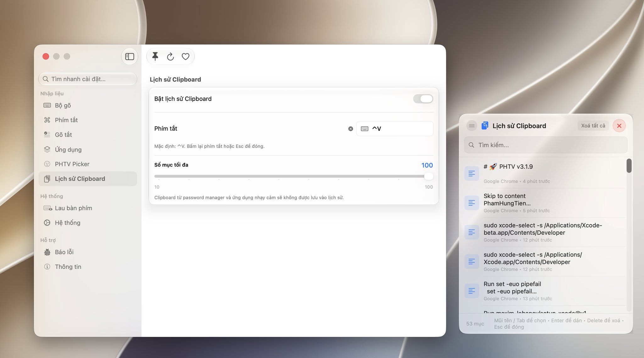Screen dimensions: 644x358
Task: Click the refresh arrow icon in toolbar
Action: point(170,57)
